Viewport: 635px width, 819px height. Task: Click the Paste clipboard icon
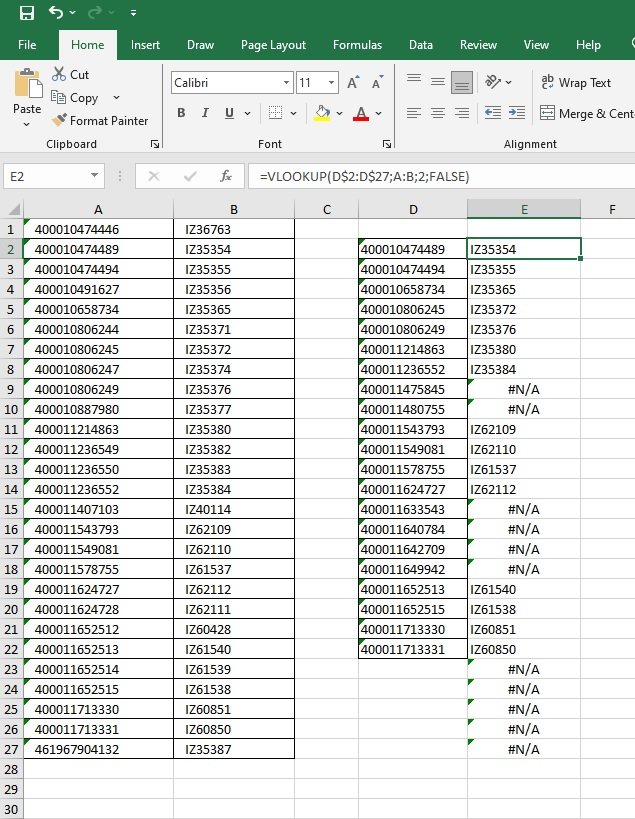pyautogui.click(x=28, y=84)
